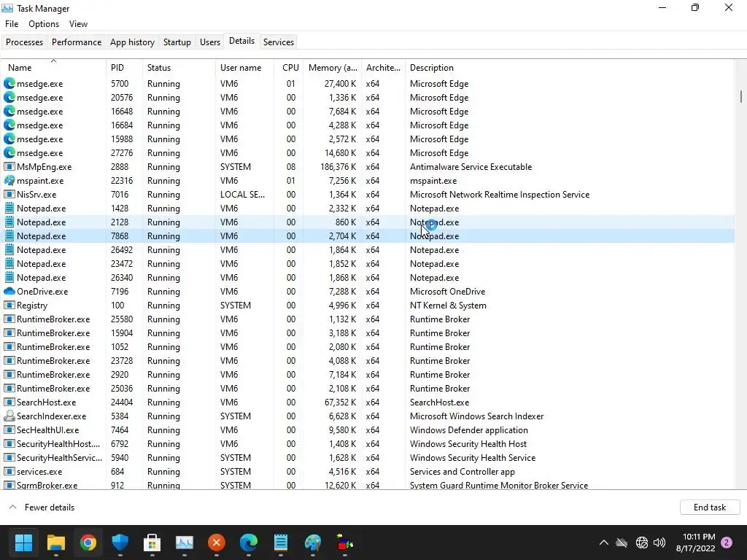Click NT Kernel & System description
The width and height of the screenshot is (747, 560).
coord(448,306)
